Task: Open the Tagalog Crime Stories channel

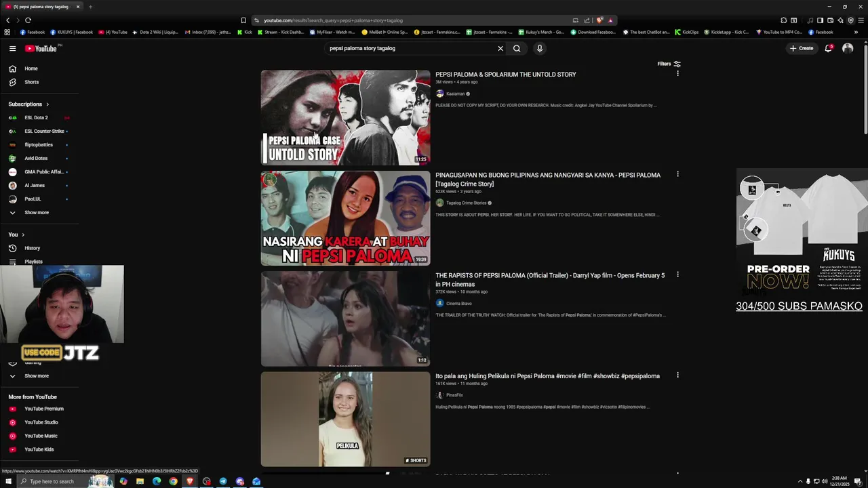Action: coord(466,203)
